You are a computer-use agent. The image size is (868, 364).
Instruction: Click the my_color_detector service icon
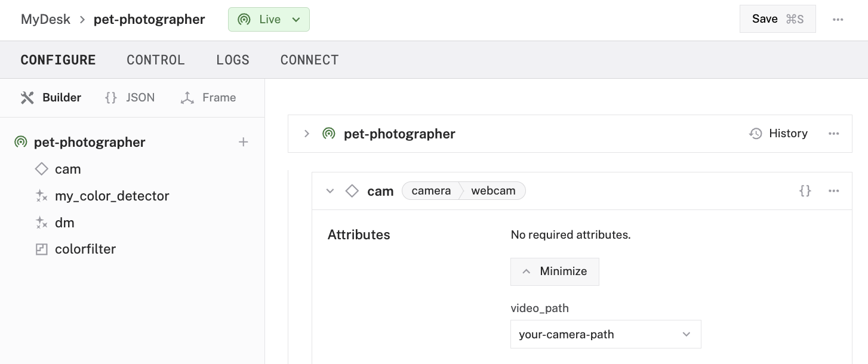[42, 196]
